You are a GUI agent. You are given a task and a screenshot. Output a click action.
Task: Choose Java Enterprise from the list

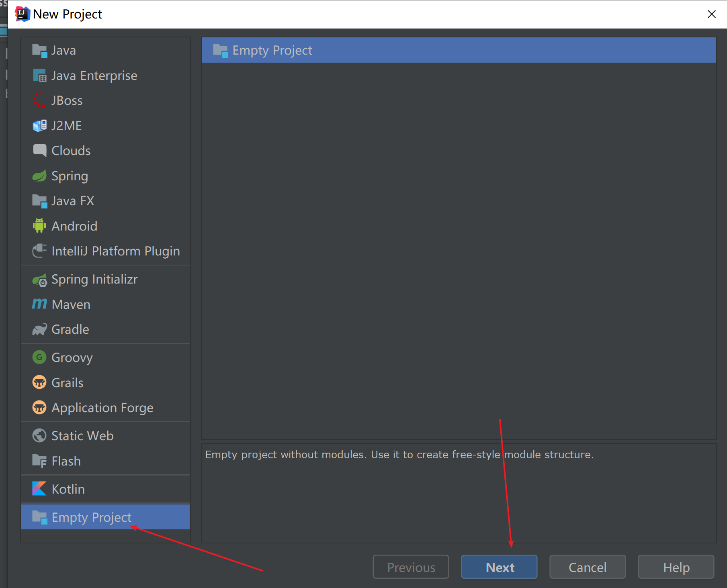[x=105, y=76]
